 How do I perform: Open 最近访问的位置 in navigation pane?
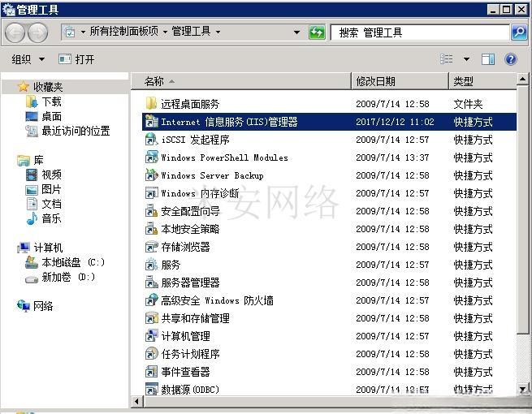[x=76, y=131]
